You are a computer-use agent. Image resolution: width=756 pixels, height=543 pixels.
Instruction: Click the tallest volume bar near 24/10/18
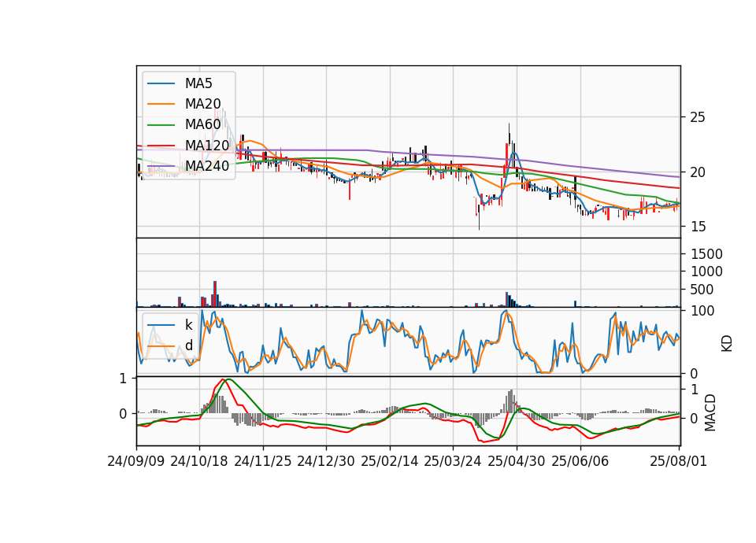coord(215,294)
